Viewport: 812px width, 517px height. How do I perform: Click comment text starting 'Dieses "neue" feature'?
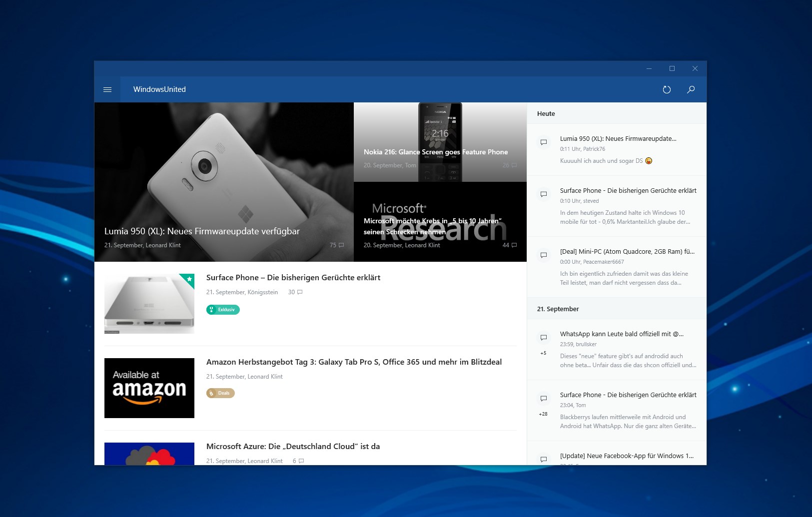(x=628, y=361)
